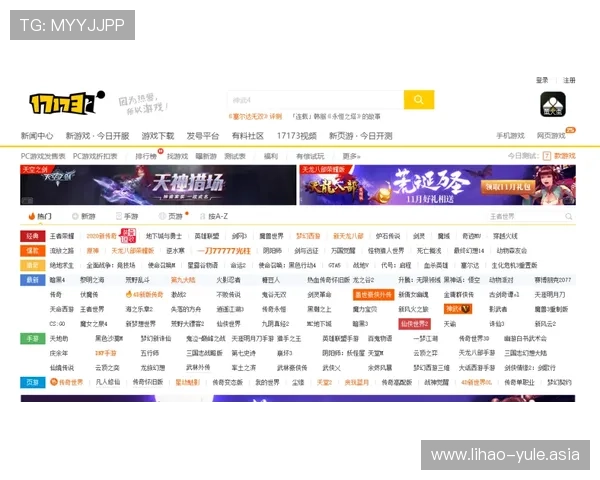Open 排行榜 sub-navigation link
600x480 pixels.
146,156
